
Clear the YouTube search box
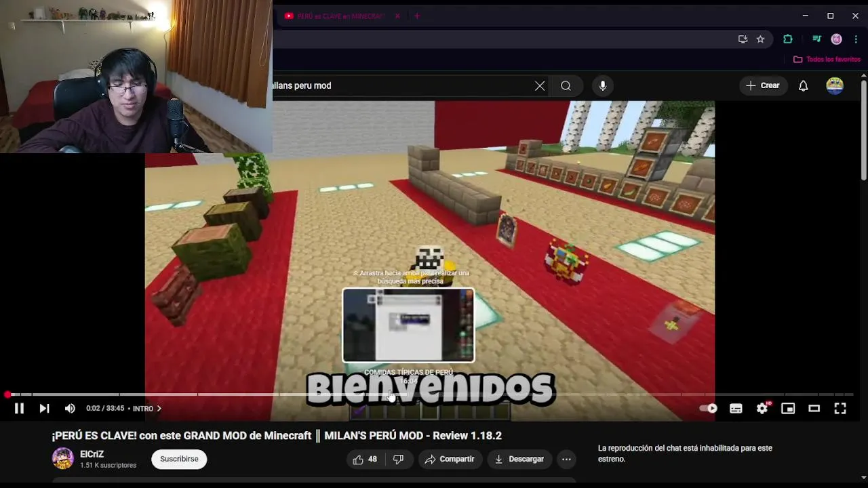(540, 85)
